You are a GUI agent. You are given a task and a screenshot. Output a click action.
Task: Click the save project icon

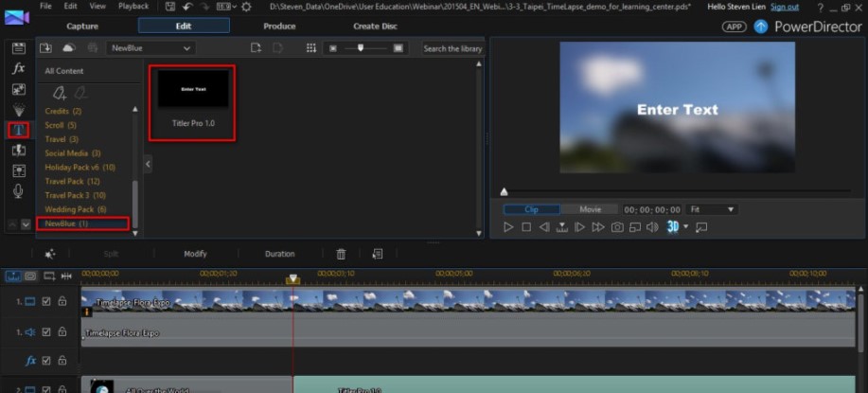pos(170,7)
